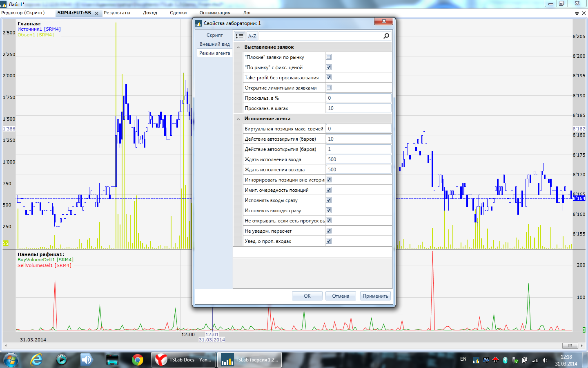The height and width of the screenshot is (368, 588).
Task: Open the Windows Start menu
Action: (x=11, y=360)
